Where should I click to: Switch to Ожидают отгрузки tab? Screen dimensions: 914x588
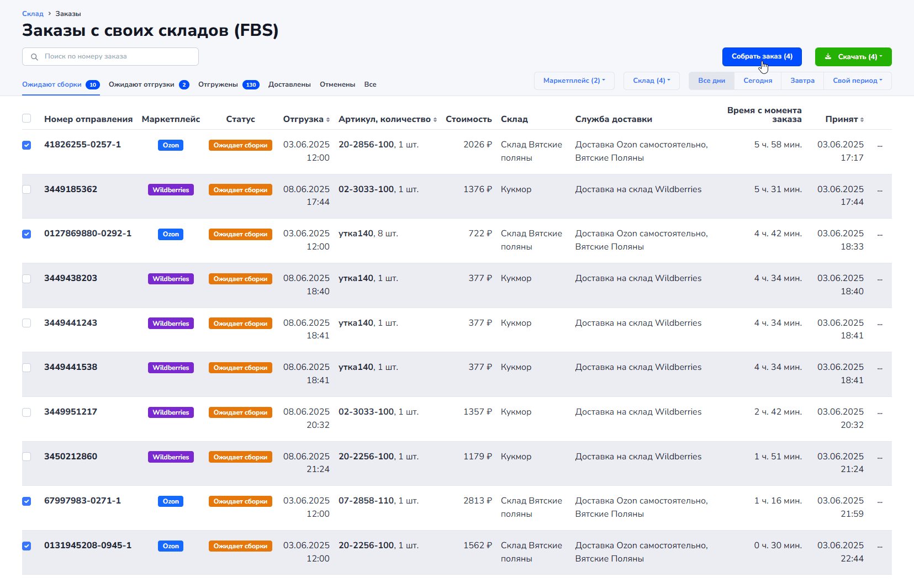pyautogui.click(x=148, y=84)
